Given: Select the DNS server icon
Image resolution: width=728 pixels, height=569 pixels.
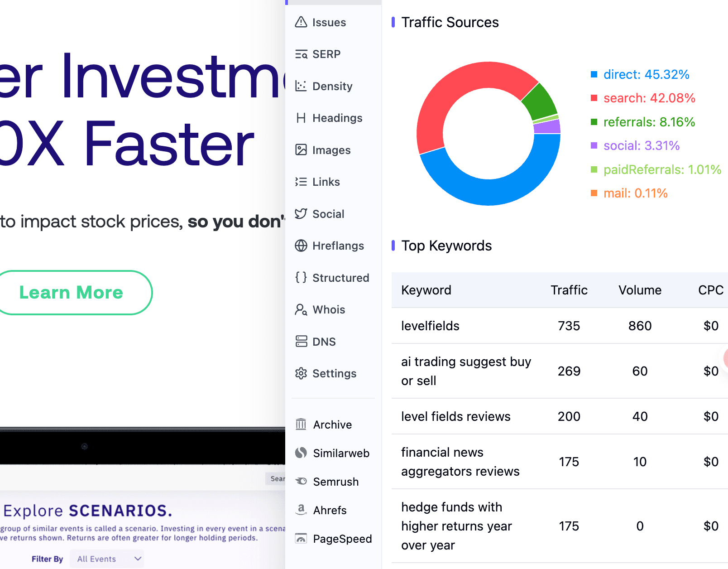Looking at the screenshot, I should coord(301,342).
